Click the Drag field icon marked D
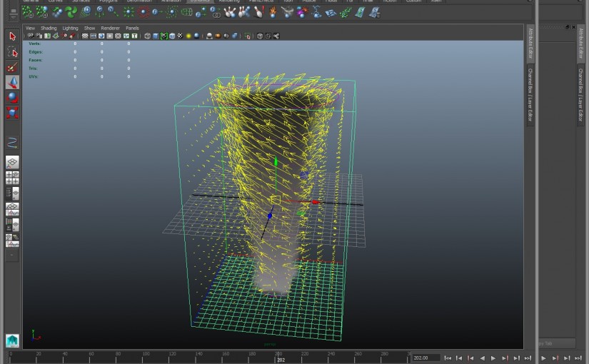This screenshot has width=589, height=364. (86, 12)
